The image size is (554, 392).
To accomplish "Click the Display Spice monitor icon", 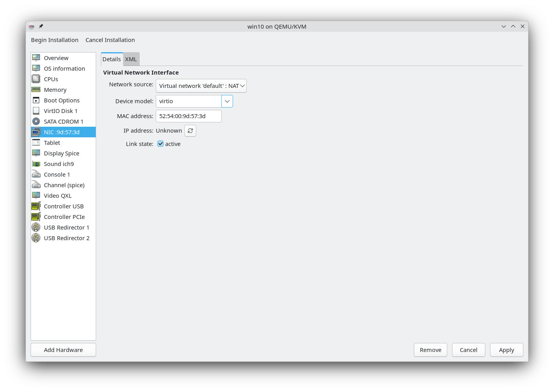I will pyautogui.click(x=36, y=153).
